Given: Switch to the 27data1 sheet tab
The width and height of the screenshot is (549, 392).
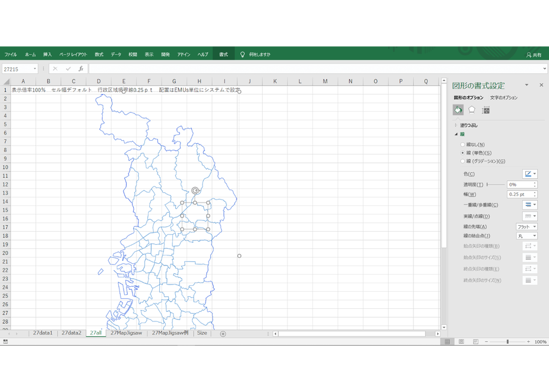Looking at the screenshot, I should (x=43, y=333).
